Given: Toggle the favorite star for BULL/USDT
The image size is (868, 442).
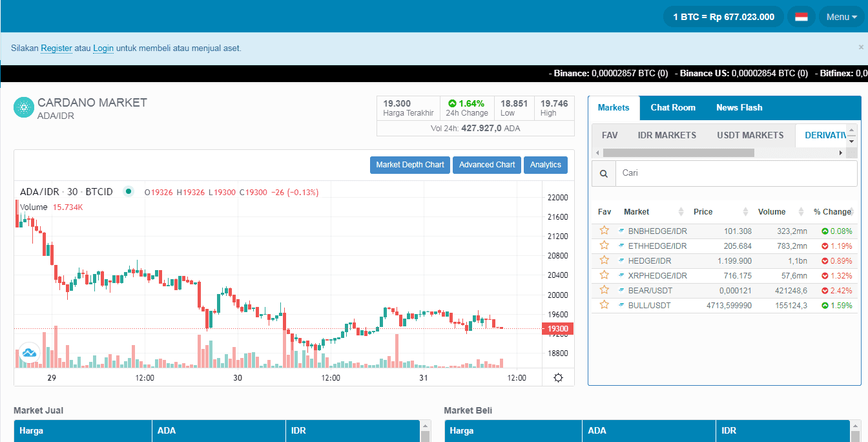Looking at the screenshot, I should click(x=604, y=304).
